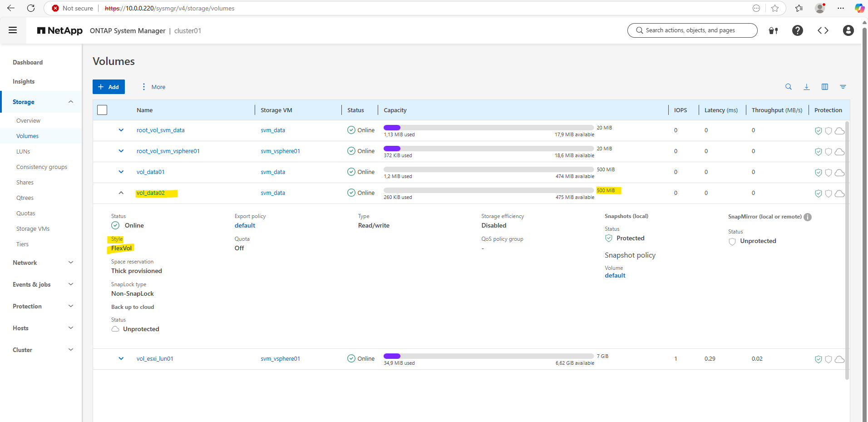
Task: Click the volumes table search icon
Action: pyautogui.click(x=789, y=87)
